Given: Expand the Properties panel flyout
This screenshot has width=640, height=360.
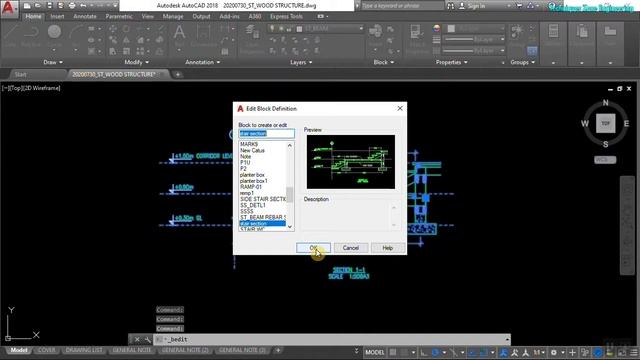Looking at the screenshot, I should point(451,62).
